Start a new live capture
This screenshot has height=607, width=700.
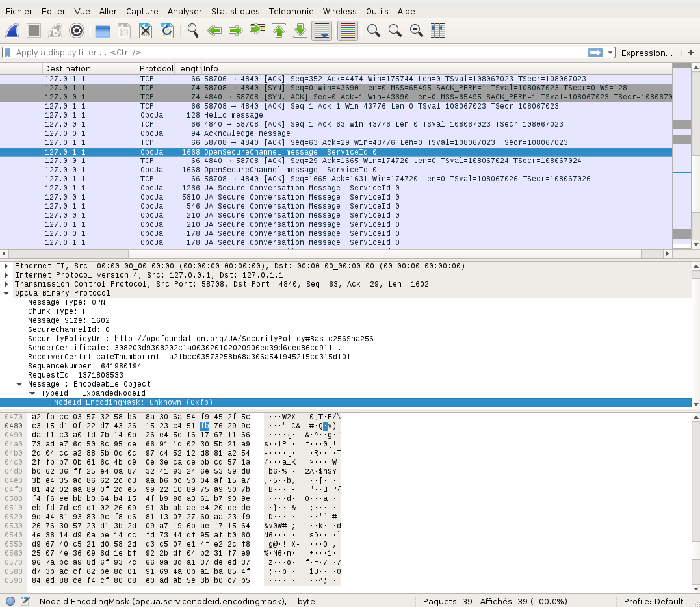tap(12, 31)
